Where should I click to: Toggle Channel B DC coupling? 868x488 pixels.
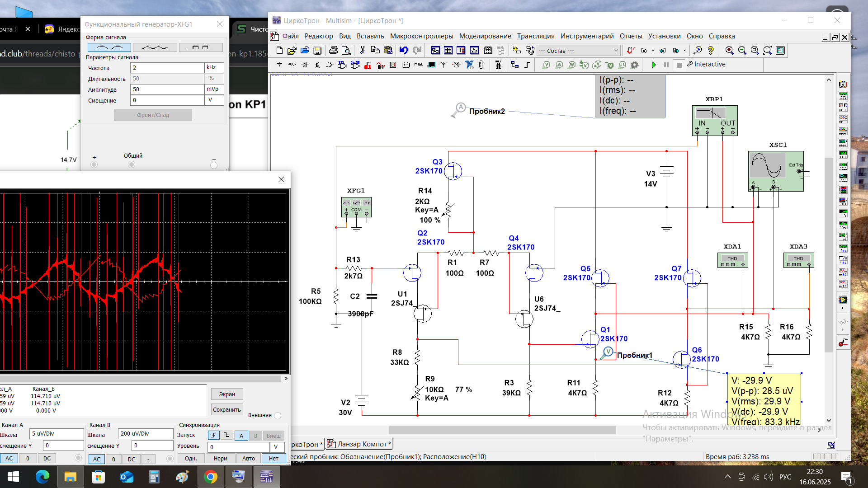(131, 459)
